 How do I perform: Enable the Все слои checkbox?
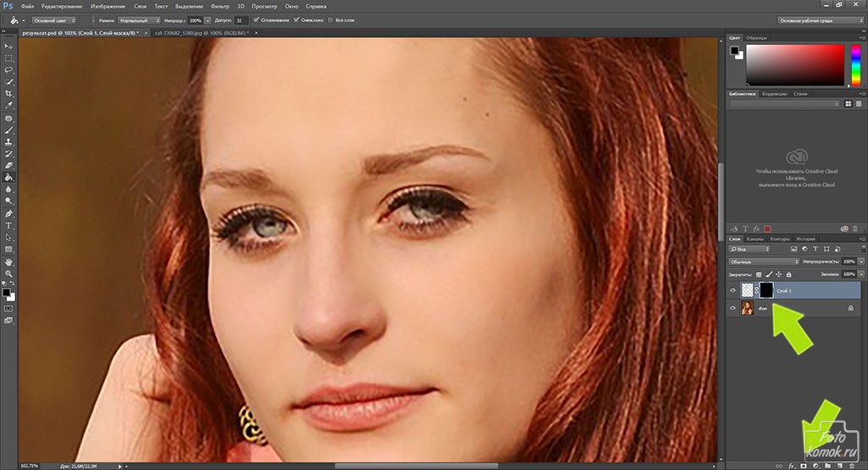(x=333, y=19)
